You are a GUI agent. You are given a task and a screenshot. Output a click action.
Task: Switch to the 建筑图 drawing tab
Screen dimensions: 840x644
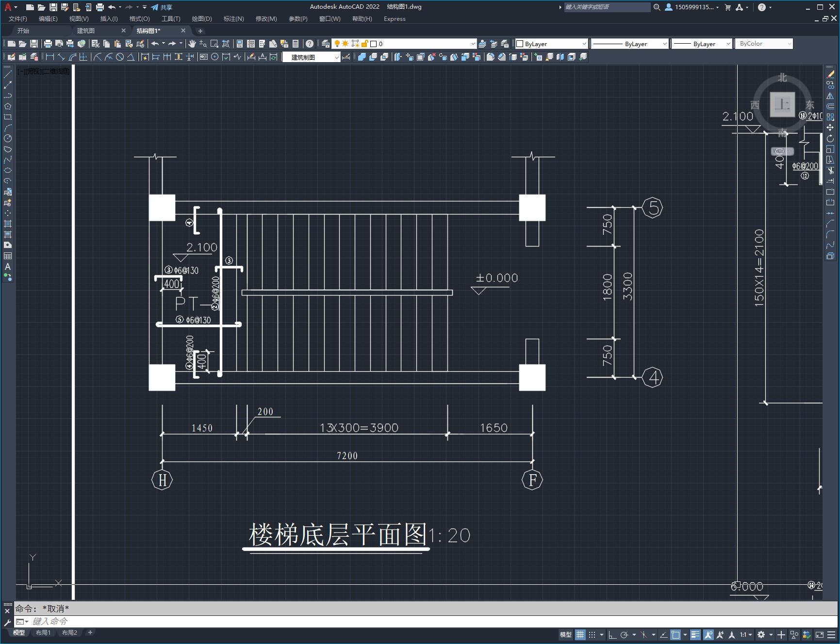pyautogui.click(x=86, y=31)
